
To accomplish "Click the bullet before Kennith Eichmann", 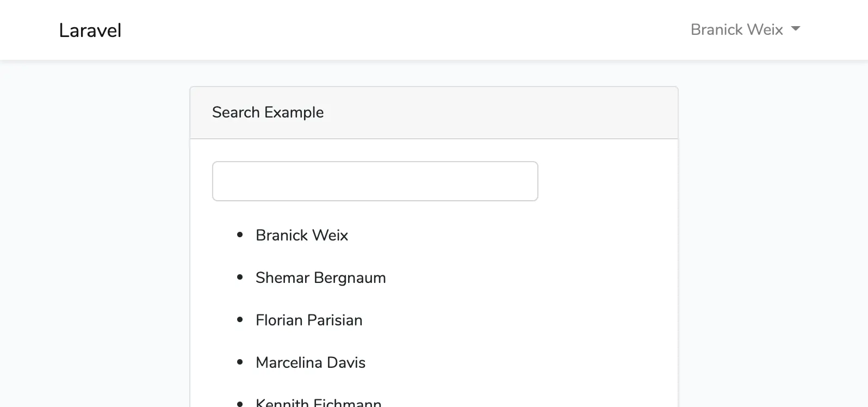I will coord(240,404).
